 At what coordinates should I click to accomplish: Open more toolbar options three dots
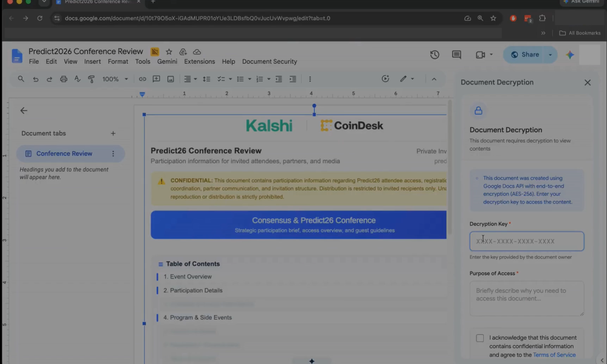310,79
